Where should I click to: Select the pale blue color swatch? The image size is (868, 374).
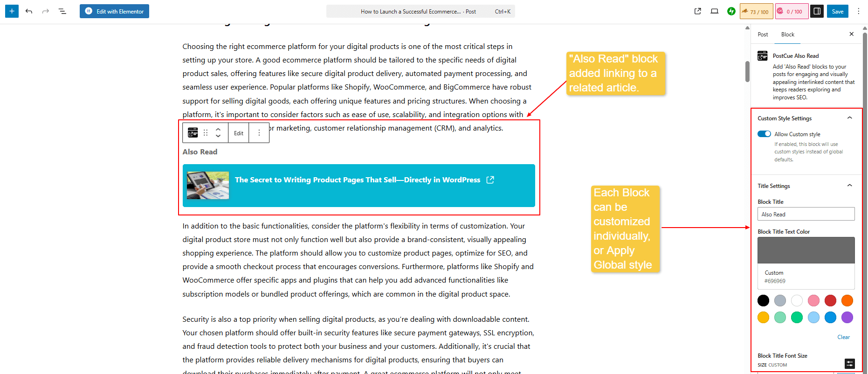click(813, 318)
